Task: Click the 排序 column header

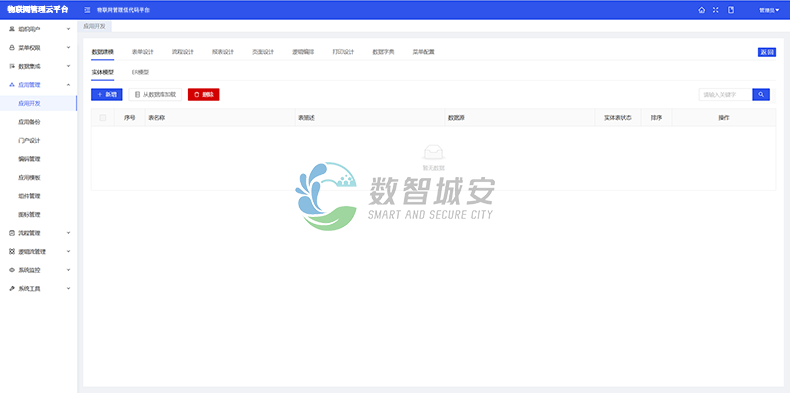Action: 656,118
